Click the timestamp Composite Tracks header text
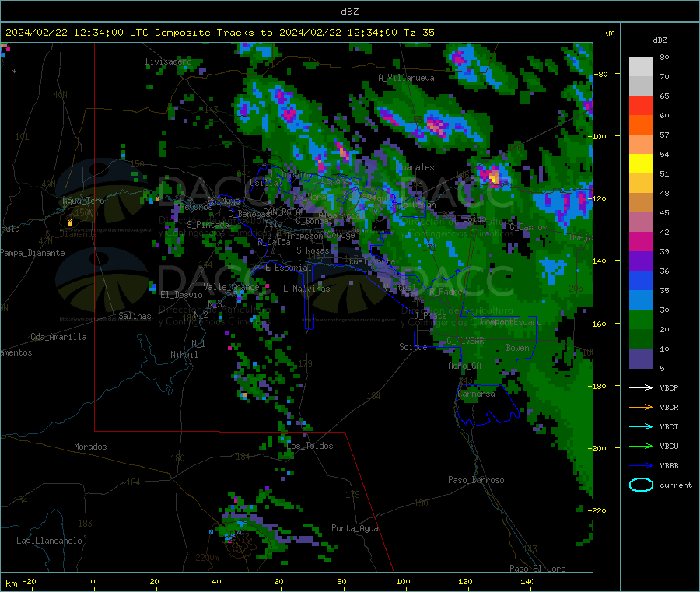 click(219, 33)
